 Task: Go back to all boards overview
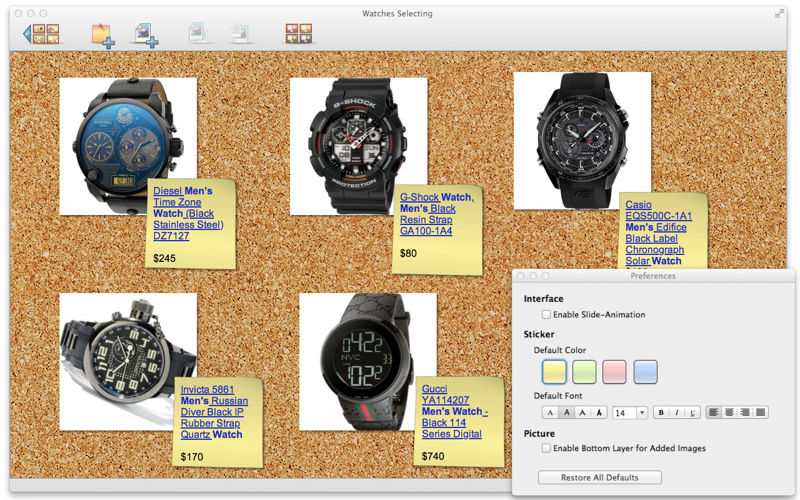(x=41, y=34)
